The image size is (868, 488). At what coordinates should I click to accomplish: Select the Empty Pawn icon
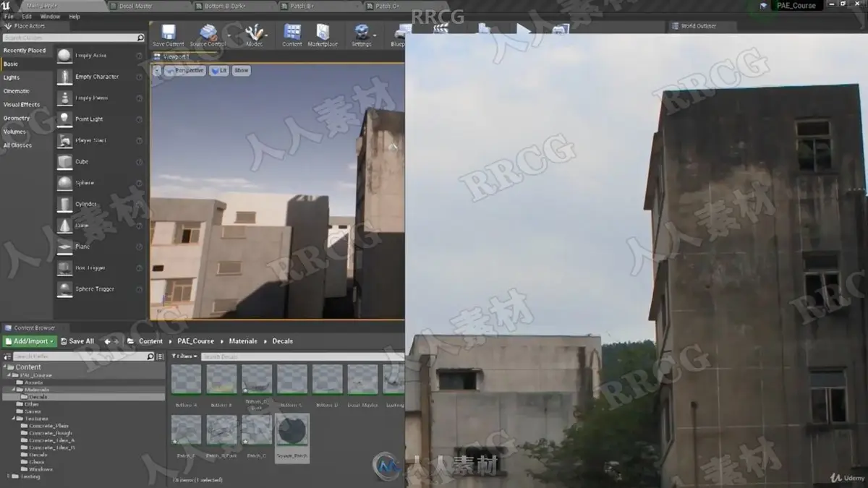pyautogui.click(x=64, y=98)
